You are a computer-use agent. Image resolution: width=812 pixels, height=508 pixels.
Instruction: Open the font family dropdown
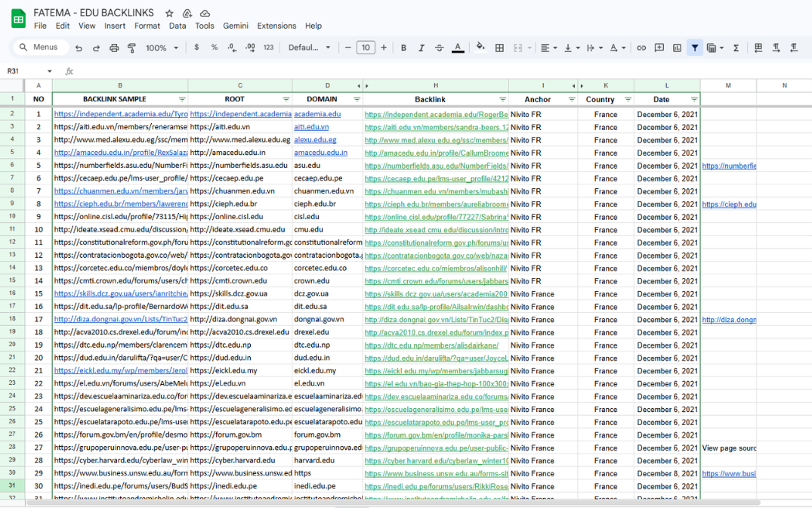pyautogui.click(x=309, y=48)
